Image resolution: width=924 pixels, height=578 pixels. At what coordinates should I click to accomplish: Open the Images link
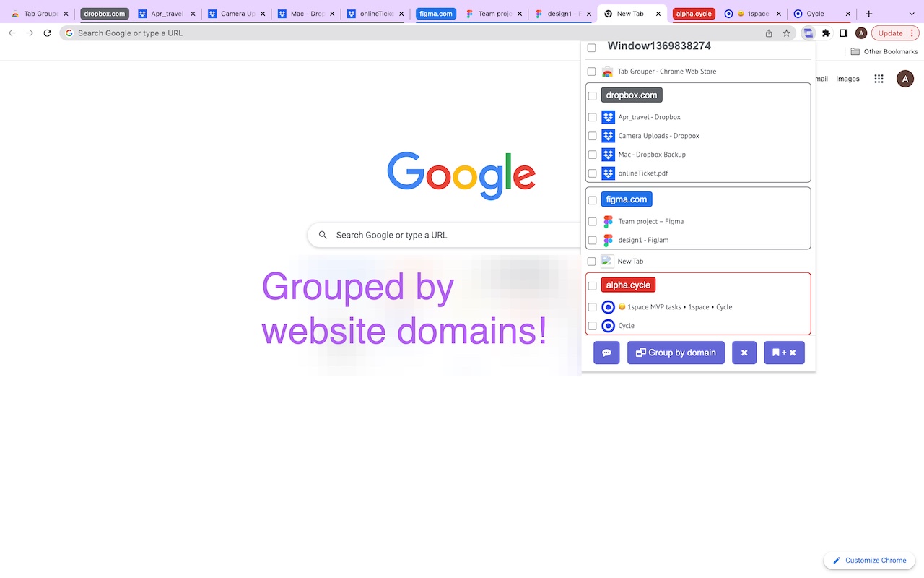[x=848, y=79]
